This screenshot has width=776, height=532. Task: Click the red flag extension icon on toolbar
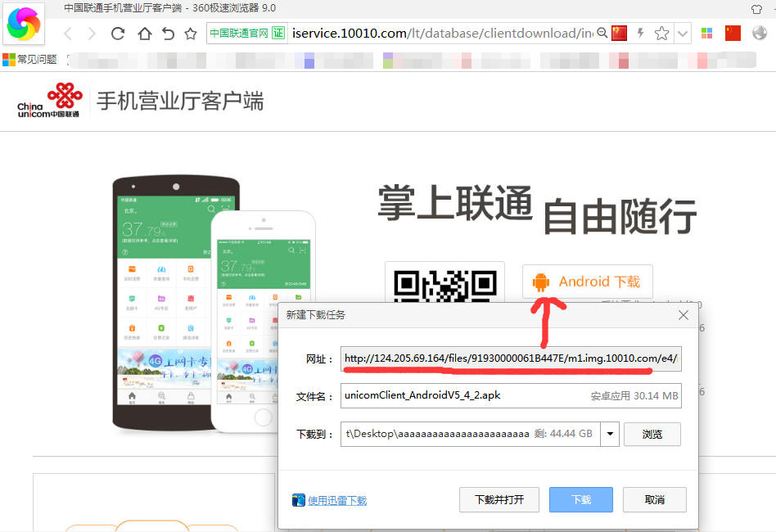point(733,34)
